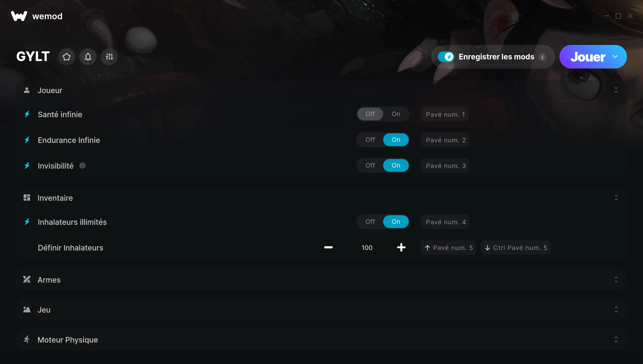Toggle the Enregistrer les mods switch
The height and width of the screenshot is (364, 643).
[446, 57]
